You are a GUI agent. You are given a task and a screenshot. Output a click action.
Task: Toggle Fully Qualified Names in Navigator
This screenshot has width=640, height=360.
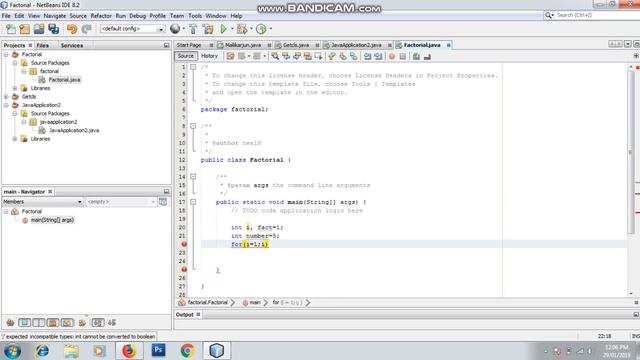click(x=82, y=323)
